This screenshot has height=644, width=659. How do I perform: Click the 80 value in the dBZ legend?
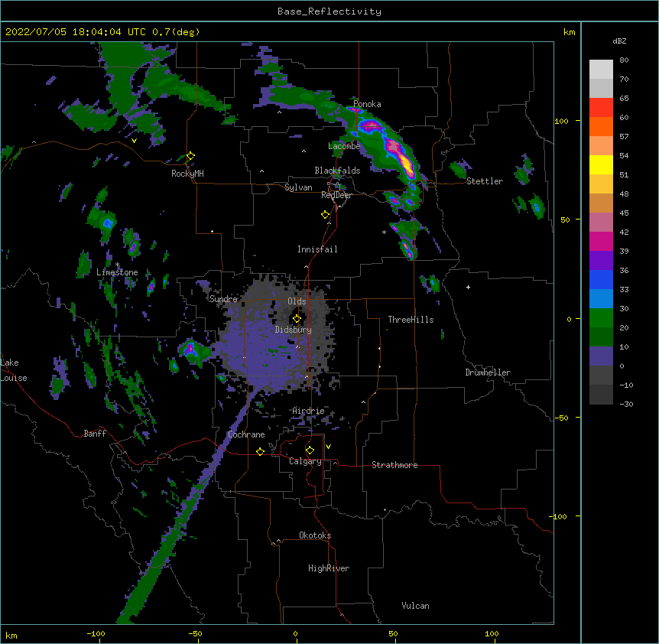pos(624,60)
